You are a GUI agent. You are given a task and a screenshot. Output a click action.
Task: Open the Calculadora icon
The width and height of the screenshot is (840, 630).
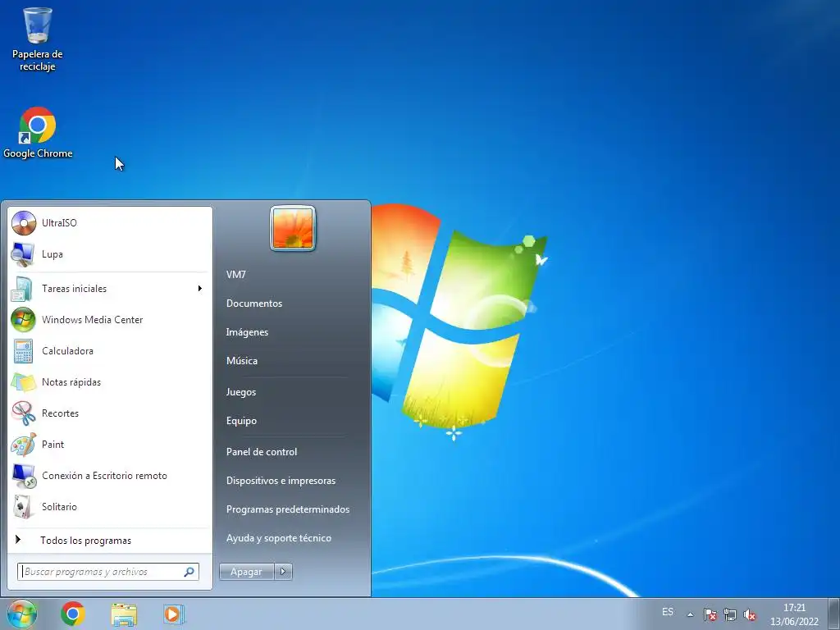click(x=23, y=351)
